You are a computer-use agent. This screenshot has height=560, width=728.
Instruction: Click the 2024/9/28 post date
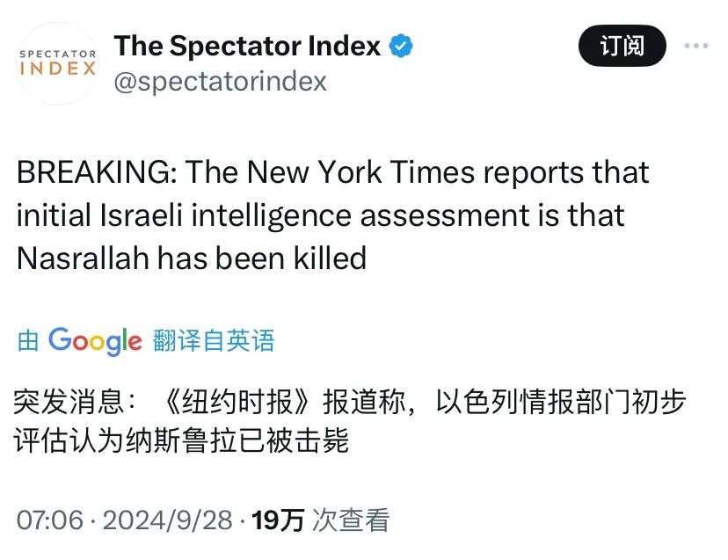167,520
